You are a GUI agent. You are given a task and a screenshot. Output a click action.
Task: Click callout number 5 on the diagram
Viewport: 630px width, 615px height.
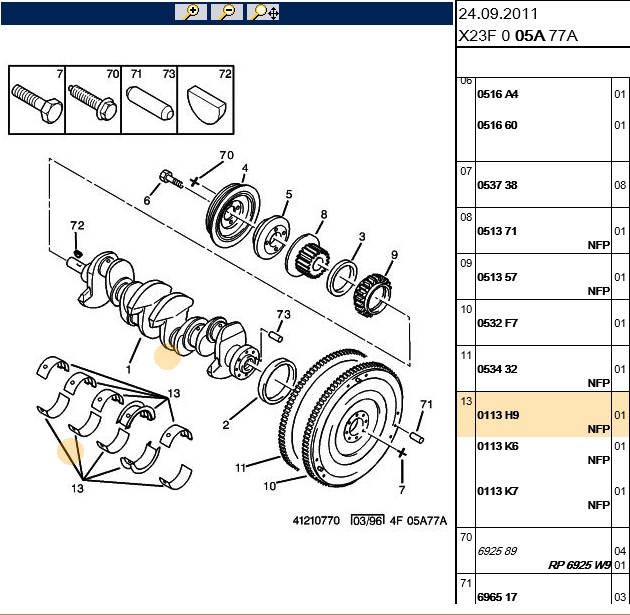289,194
